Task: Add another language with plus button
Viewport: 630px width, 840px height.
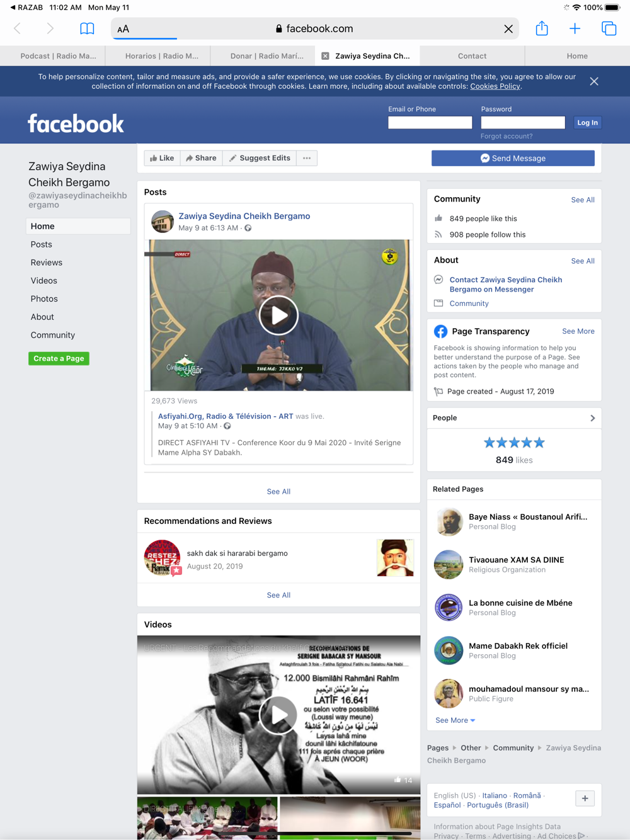Action: (x=585, y=798)
